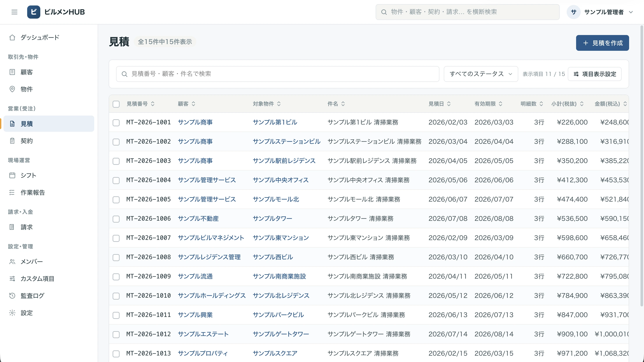Screen dimensions: 644x362
Task: Open customer link サンプル不動産
Action: click(x=198, y=219)
